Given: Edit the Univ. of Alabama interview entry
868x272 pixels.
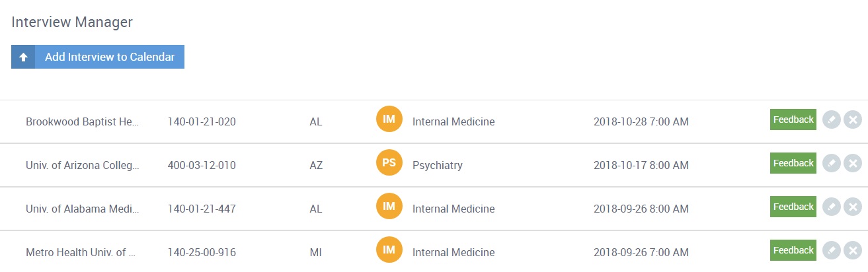Looking at the screenshot, I should coord(832,207).
